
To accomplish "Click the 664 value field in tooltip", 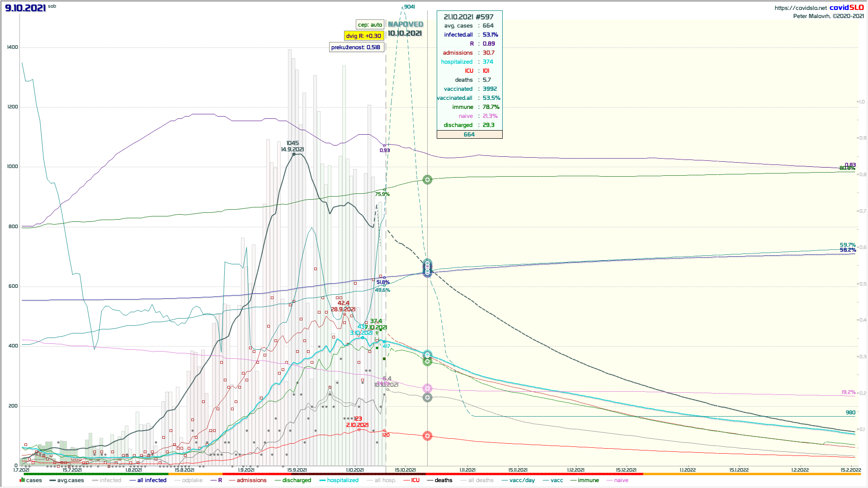I will click(x=469, y=134).
